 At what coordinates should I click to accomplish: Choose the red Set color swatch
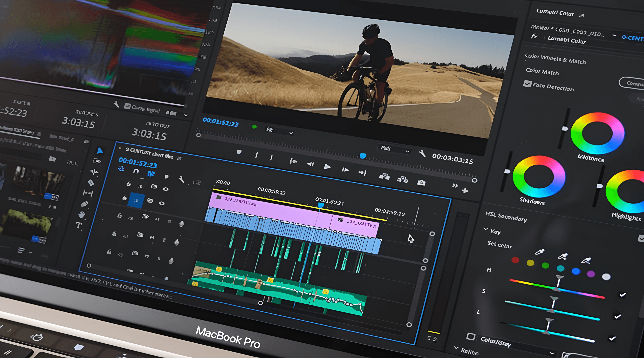point(515,260)
